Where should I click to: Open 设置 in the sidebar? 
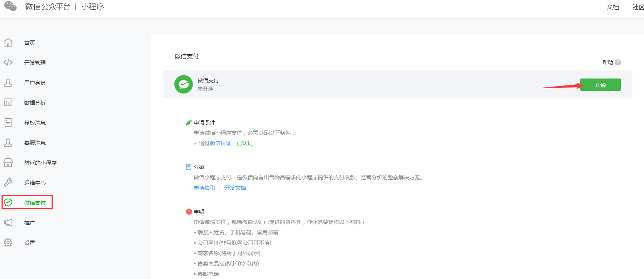(x=30, y=243)
